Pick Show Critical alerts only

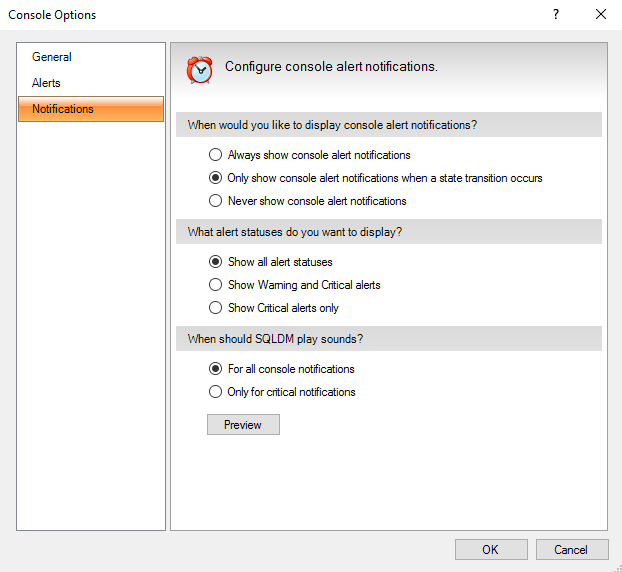click(x=215, y=308)
